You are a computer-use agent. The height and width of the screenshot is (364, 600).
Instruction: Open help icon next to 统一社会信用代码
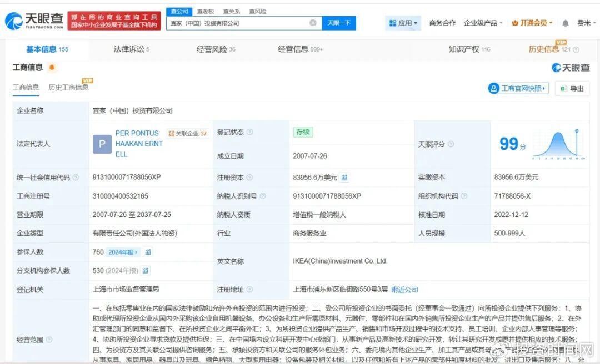tap(76, 178)
